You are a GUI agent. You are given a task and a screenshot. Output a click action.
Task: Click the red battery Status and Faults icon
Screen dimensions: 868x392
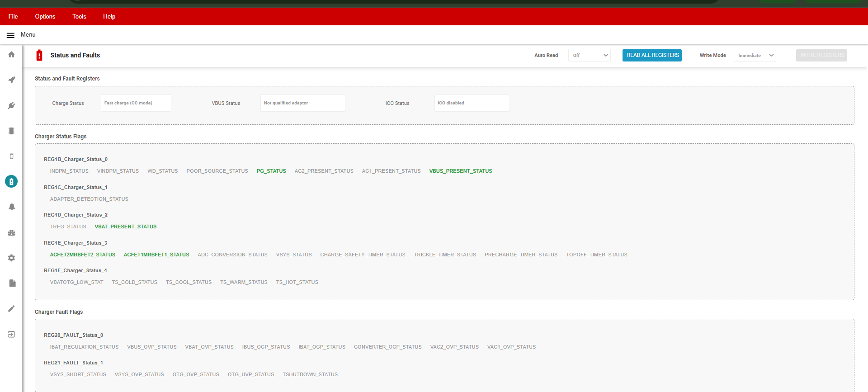coord(39,55)
